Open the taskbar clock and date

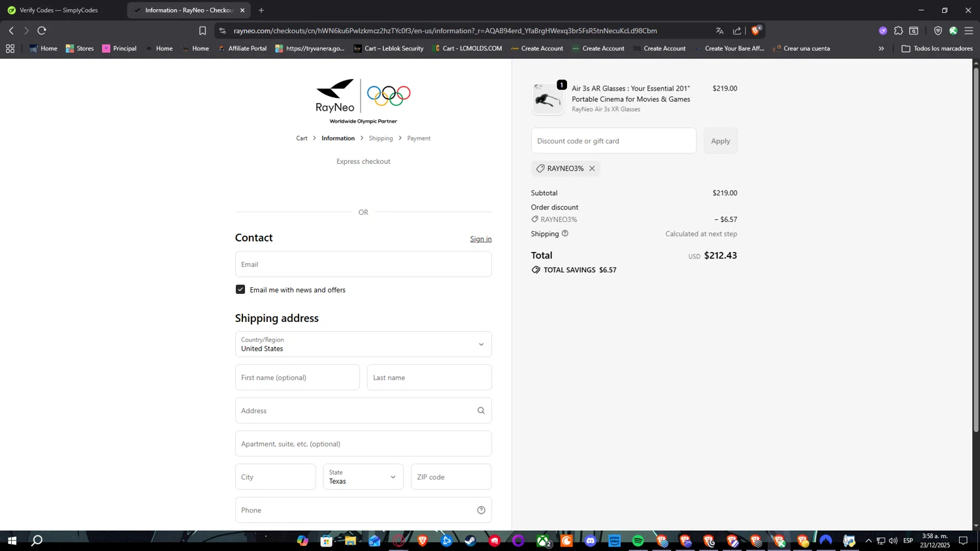click(935, 541)
